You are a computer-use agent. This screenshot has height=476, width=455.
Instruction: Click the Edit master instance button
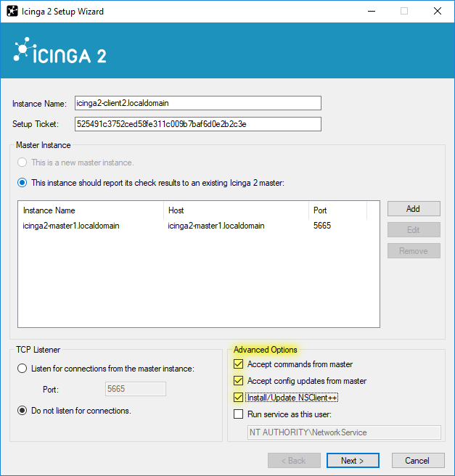[x=414, y=230]
